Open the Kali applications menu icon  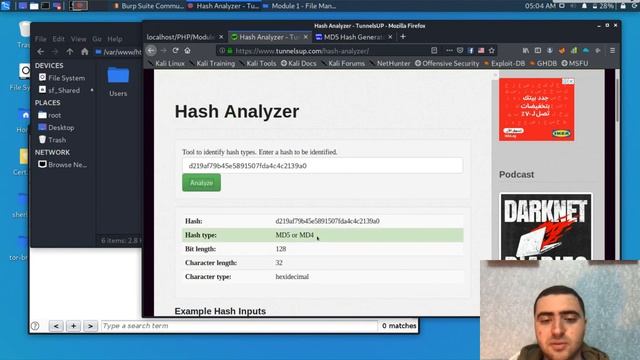click(6, 6)
